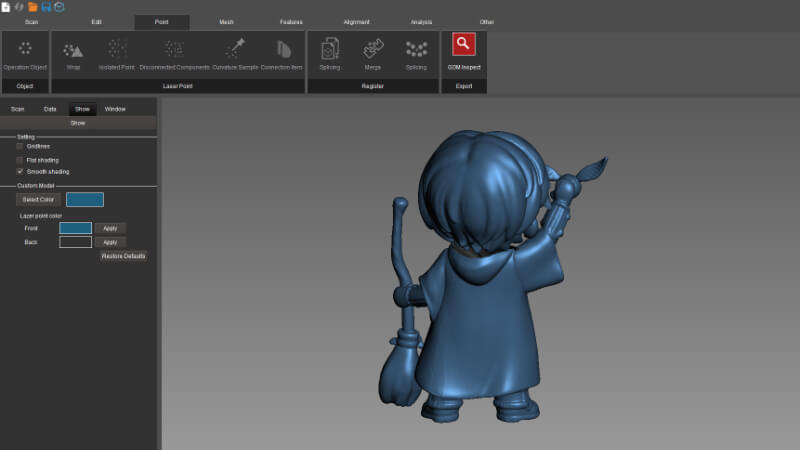Click the Object group label
Screen dimensions: 800x450
25,86
